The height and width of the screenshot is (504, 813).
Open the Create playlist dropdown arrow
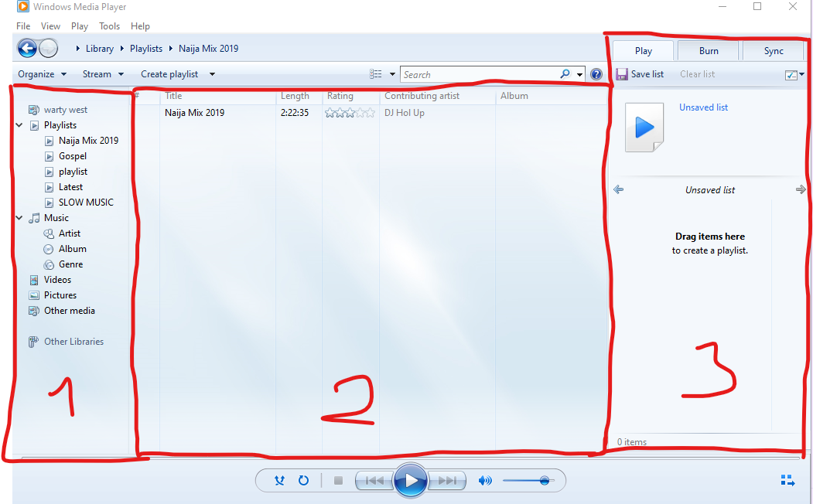212,74
